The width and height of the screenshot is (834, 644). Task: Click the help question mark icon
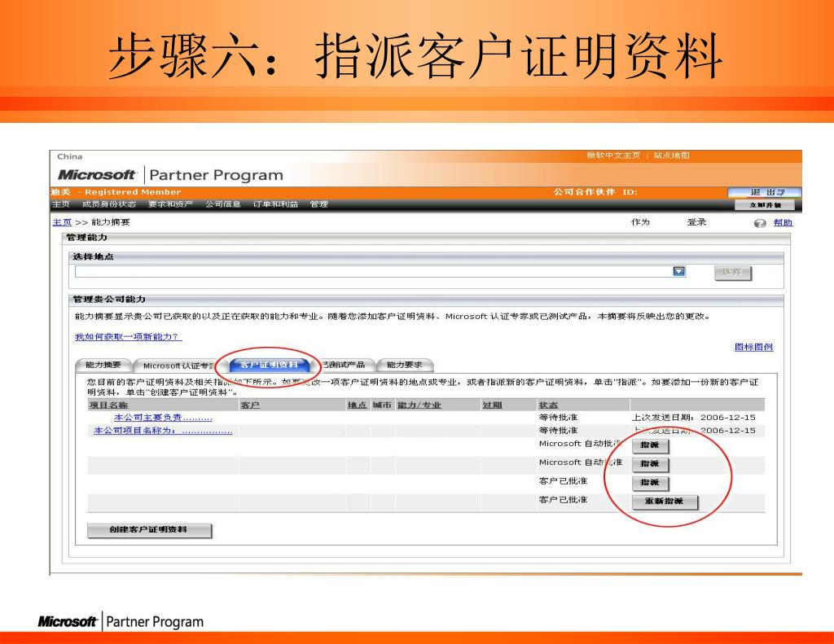pyautogui.click(x=760, y=223)
